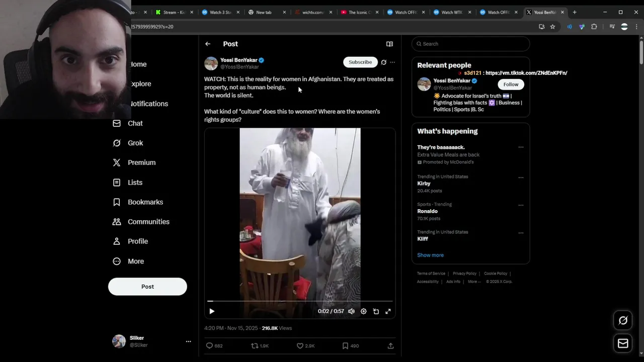Open Premium in the sidebar
The image size is (644, 362).
[x=134, y=162]
